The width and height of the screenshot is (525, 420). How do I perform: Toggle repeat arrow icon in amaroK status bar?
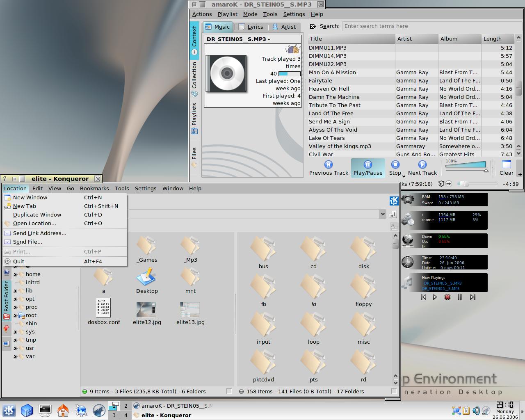(449, 184)
